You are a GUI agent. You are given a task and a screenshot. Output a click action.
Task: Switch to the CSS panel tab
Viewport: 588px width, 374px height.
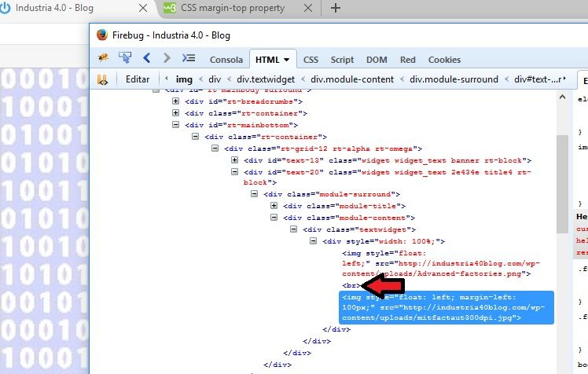click(x=311, y=60)
